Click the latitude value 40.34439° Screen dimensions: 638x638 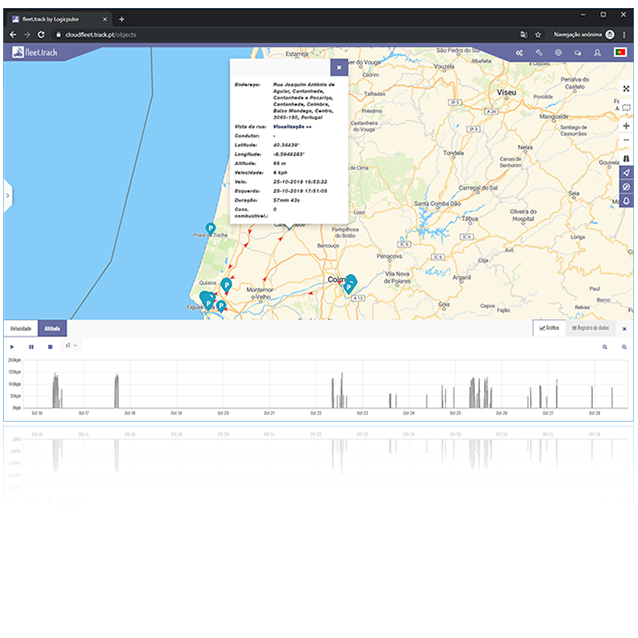click(x=286, y=145)
